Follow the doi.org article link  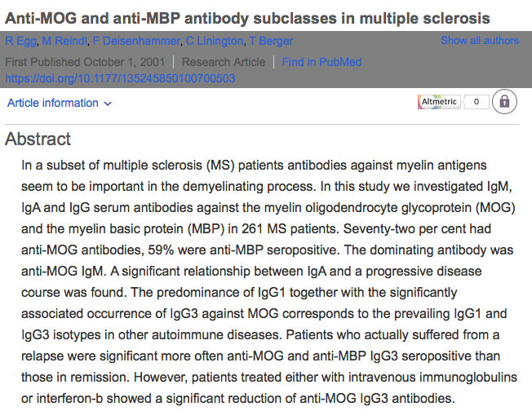pos(120,78)
